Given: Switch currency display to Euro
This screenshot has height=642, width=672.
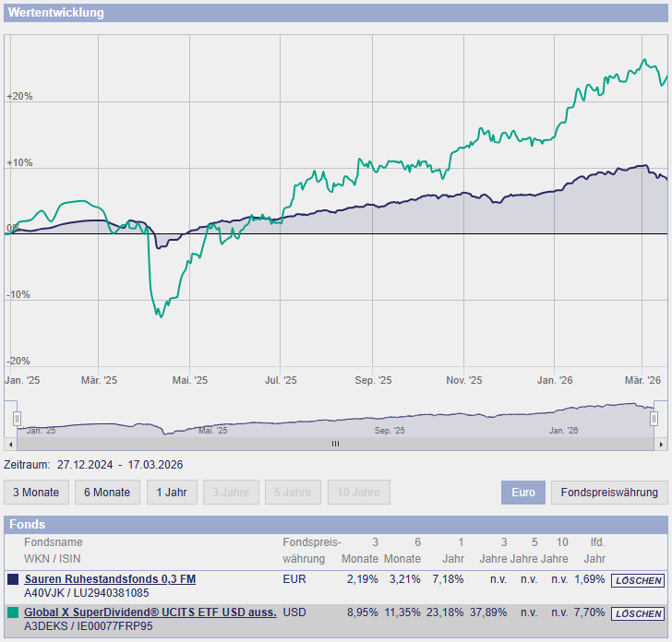Looking at the screenshot, I should [x=523, y=493].
